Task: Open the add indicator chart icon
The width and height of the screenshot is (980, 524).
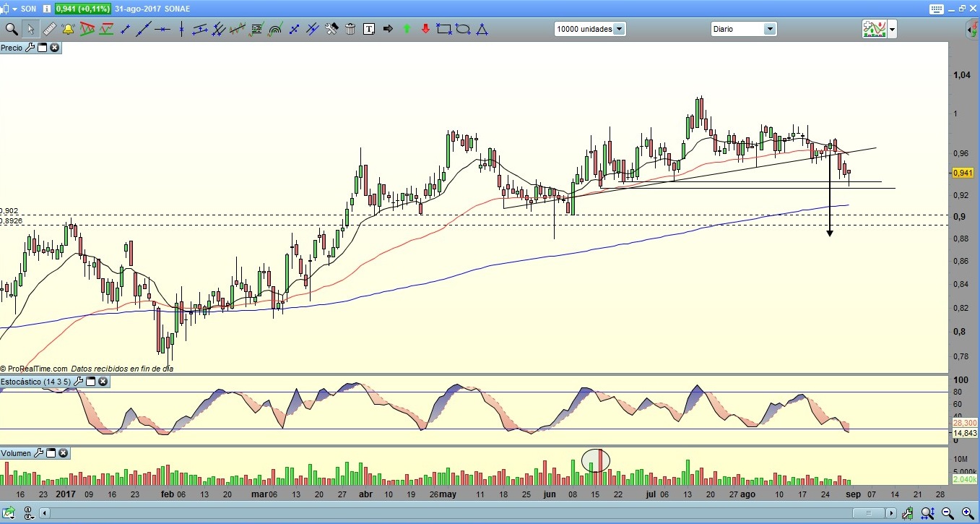Action: pos(874,29)
